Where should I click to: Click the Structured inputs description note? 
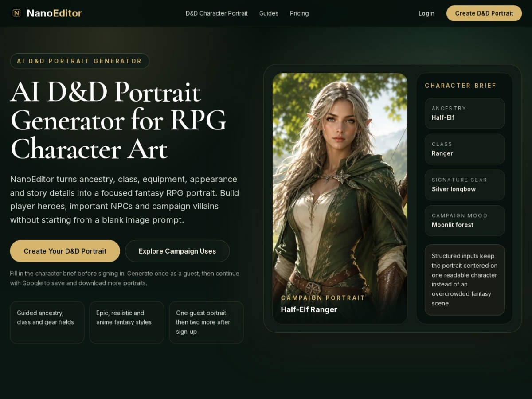click(465, 280)
